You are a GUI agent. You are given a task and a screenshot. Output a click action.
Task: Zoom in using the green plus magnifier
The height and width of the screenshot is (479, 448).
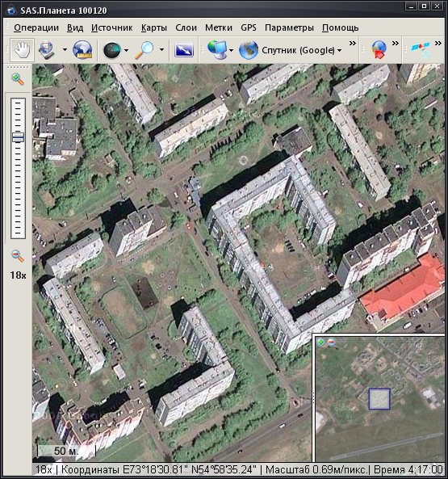pos(18,79)
